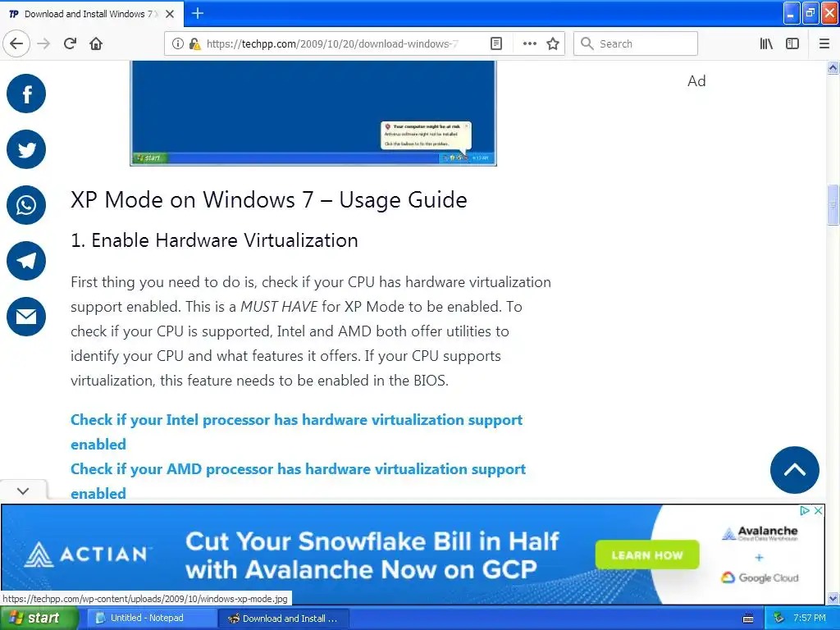
Task: Reload the current page
Action: click(71, 43)
